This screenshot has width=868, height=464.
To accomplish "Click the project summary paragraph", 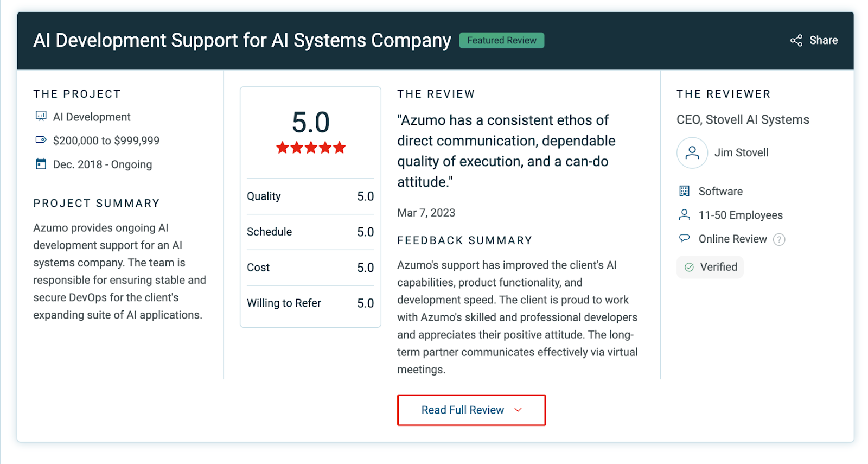I will click(120, 271).
